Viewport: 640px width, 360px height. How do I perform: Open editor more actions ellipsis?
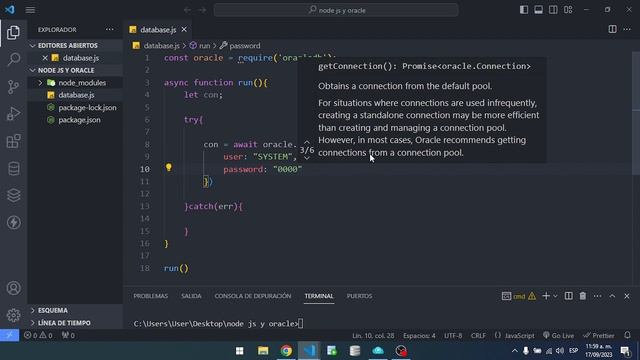[627, 29]
